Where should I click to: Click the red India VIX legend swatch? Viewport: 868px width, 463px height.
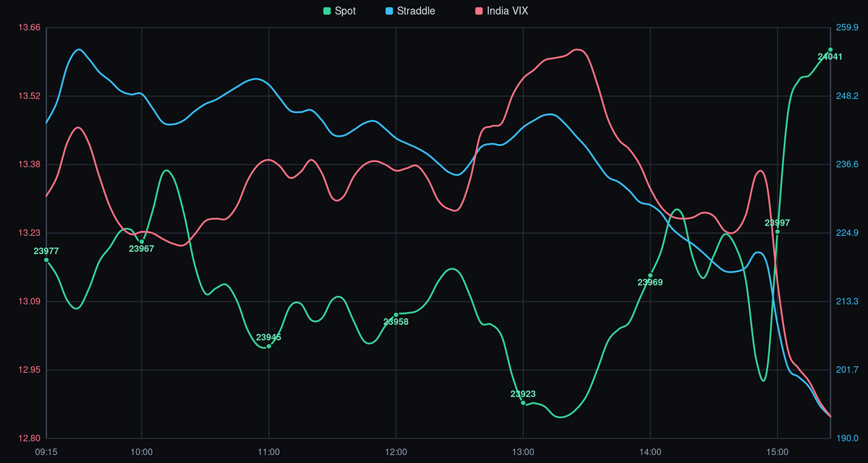(479, 11)
